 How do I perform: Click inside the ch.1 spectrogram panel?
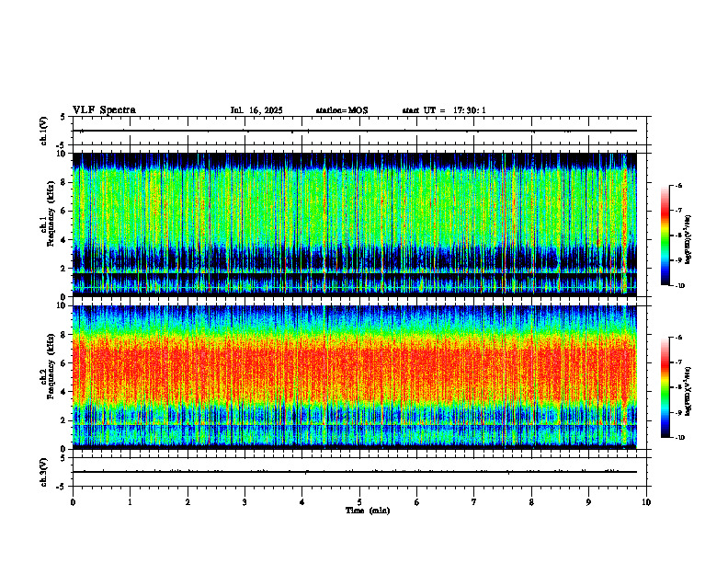click(x=355, y=224)
